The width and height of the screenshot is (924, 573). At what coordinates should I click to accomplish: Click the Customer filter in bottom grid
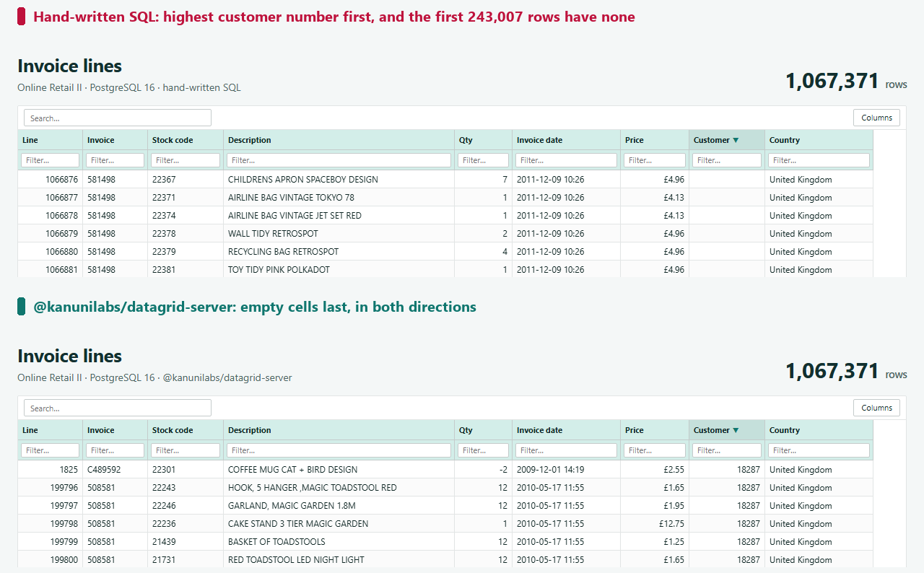click(727, 450)
